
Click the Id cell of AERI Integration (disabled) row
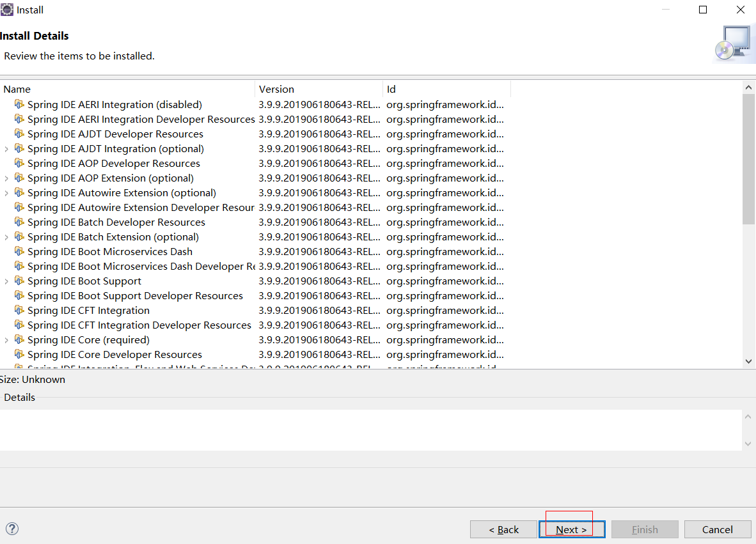coord(445,105)
